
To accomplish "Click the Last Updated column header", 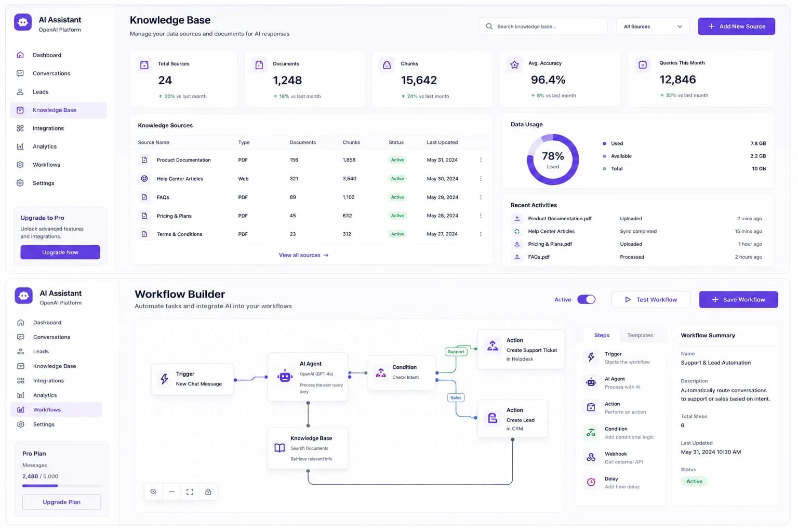I will pos(442,142).
